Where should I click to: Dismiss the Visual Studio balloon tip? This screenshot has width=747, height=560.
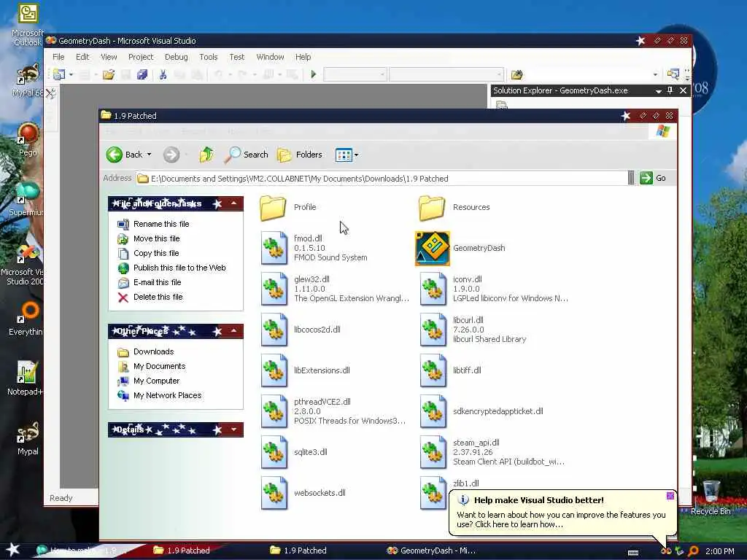[x=670, y=496]
